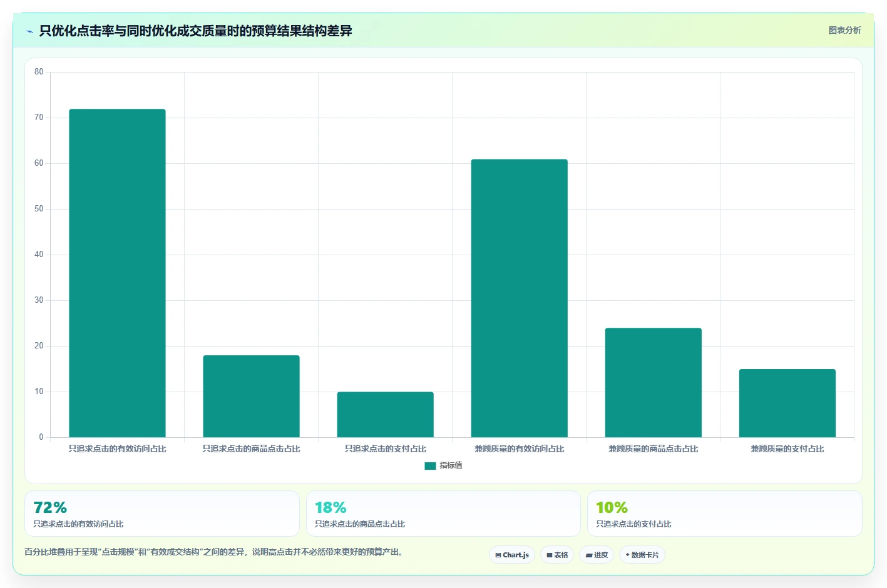
Task: Open the 10% 只追求点击的支付占比 stat card
Action: point(725,514)
